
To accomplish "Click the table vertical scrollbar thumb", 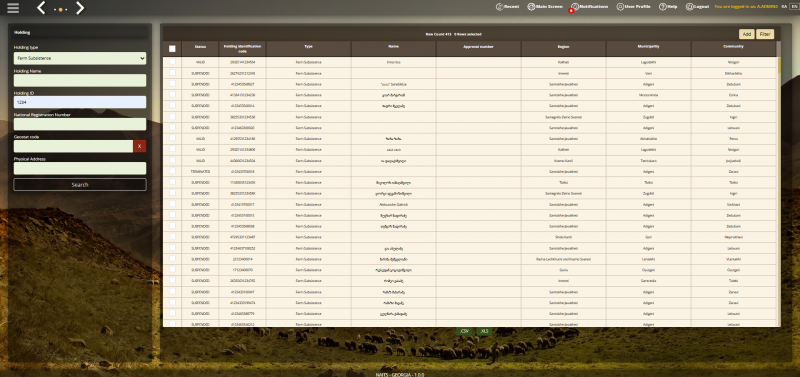I will [779, 65].
